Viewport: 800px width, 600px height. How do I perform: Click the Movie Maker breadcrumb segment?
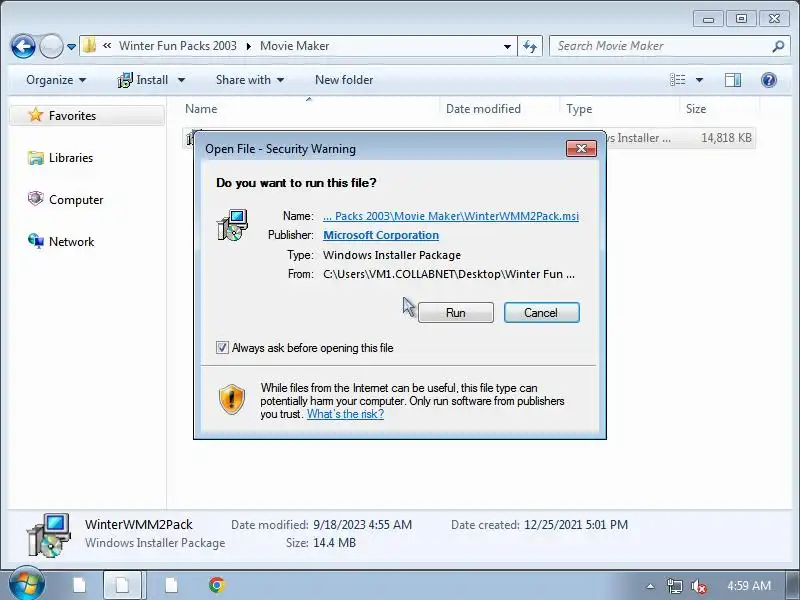click(294, 46)
